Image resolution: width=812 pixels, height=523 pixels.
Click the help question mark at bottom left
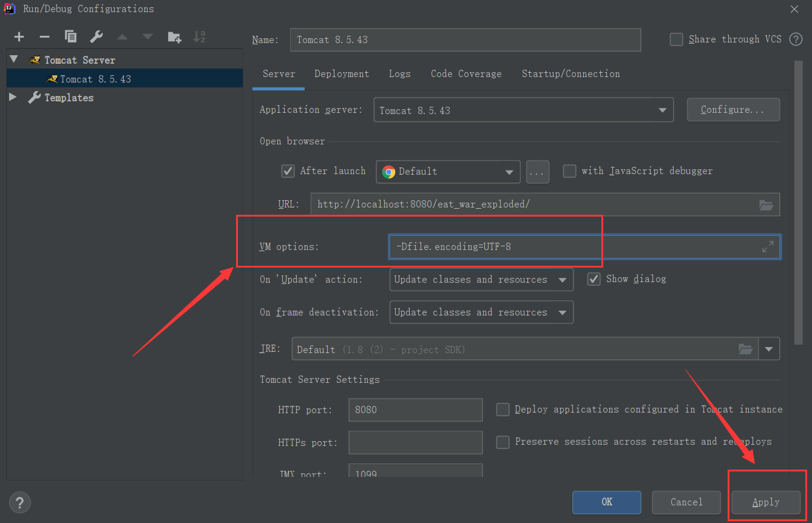(19, 502)
